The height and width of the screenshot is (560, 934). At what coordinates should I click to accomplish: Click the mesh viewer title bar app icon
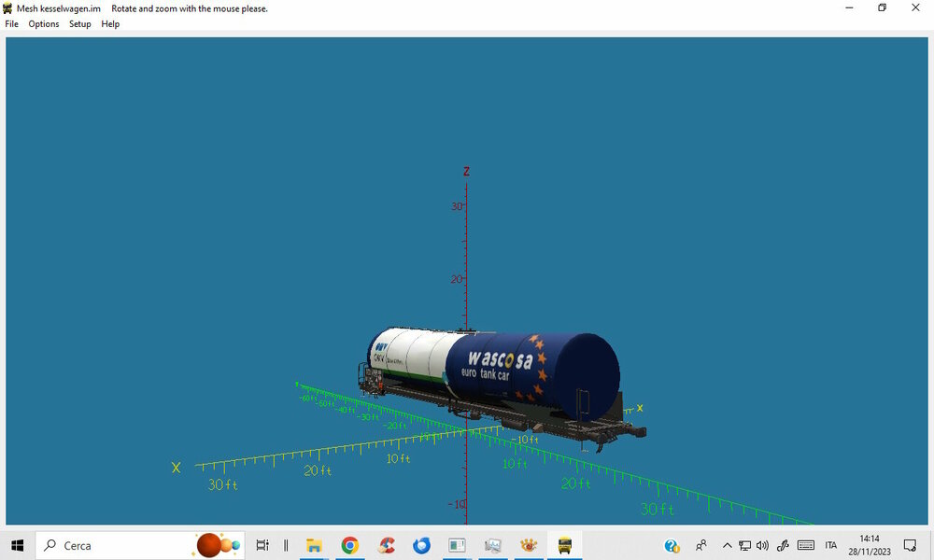tap(7, 8)
